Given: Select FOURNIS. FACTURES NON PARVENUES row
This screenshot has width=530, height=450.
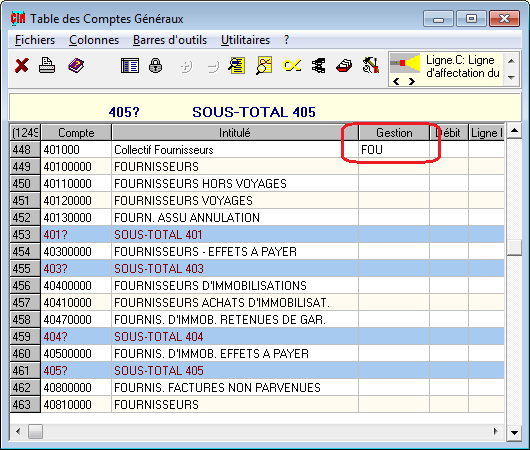Looking at the screenshot, I should click(257, 387).
